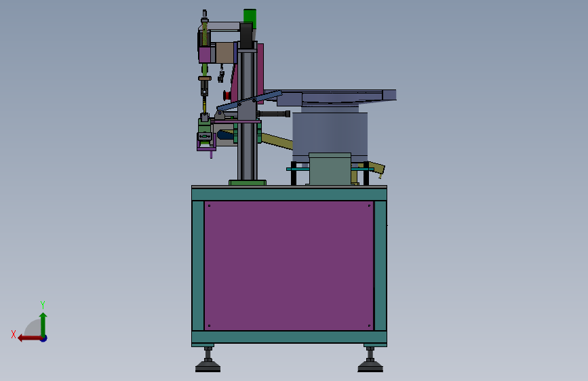Select the green cylinder on top of the column
Image resolution: width=588 pixels, height=381 pixels.
coord(250,18)
